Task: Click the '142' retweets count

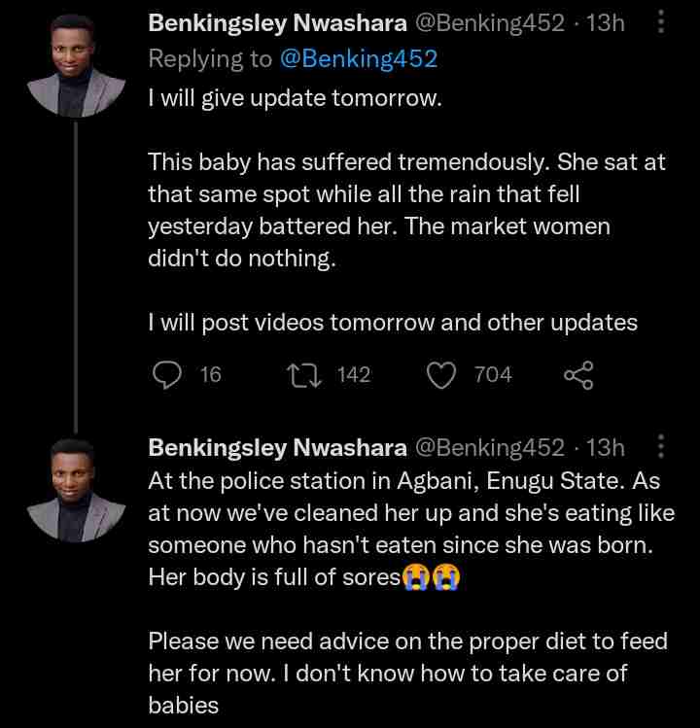Action: pos(354,375)
